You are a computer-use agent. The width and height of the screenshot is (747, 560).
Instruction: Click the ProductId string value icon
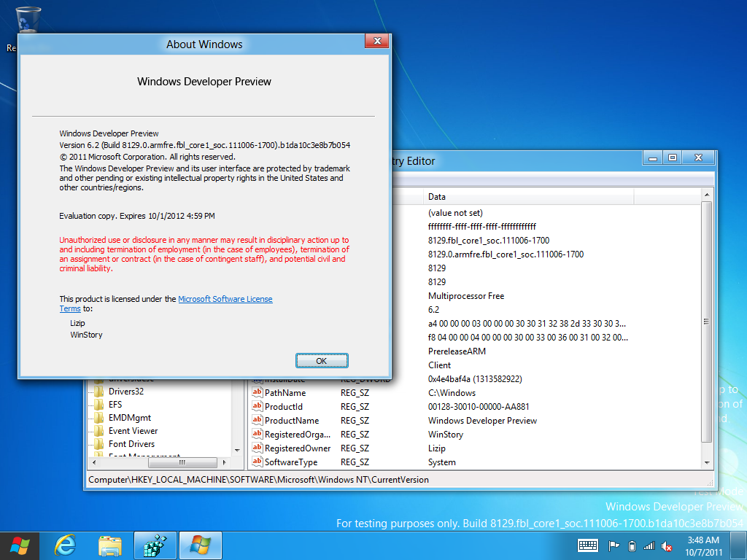click(258, 406)
